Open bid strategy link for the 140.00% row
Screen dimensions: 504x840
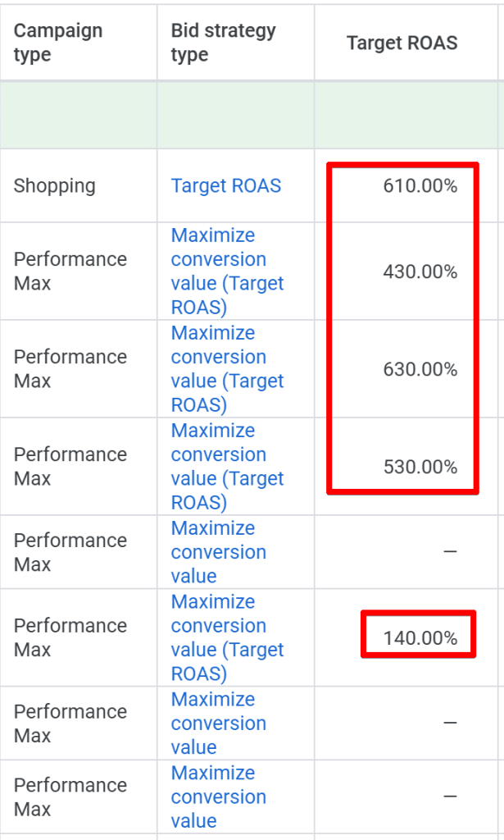(227, 637)
